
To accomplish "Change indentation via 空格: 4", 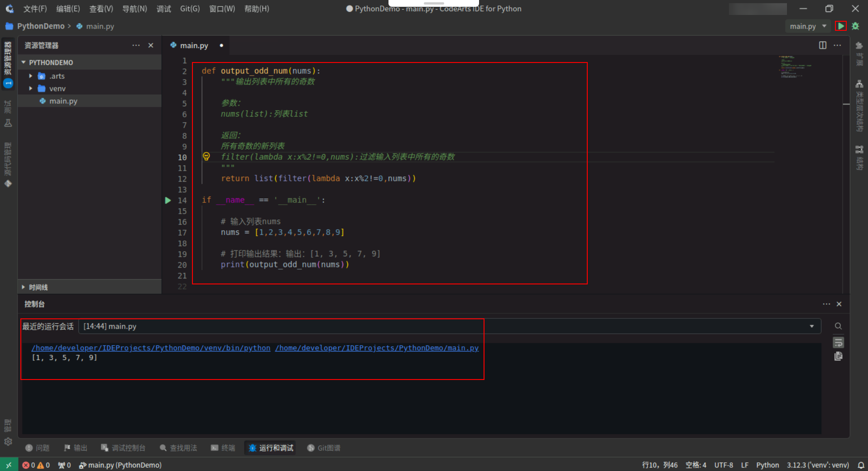I will click(x=696, y=465).
